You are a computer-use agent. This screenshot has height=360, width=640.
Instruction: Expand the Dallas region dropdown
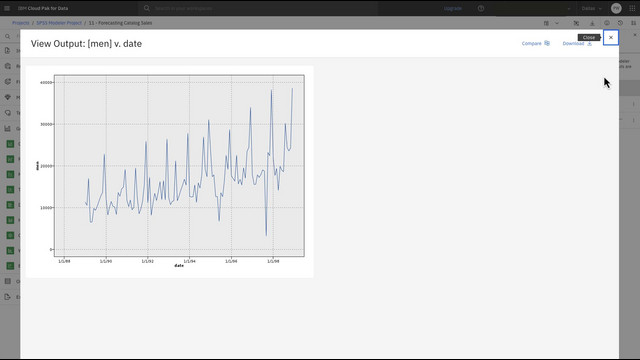coord(591,8)
